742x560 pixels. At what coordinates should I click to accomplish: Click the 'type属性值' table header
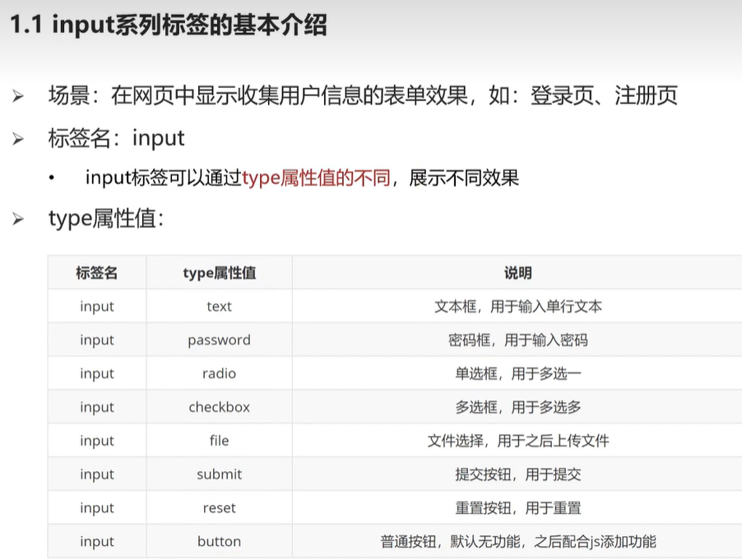click(x=220, y=273)
